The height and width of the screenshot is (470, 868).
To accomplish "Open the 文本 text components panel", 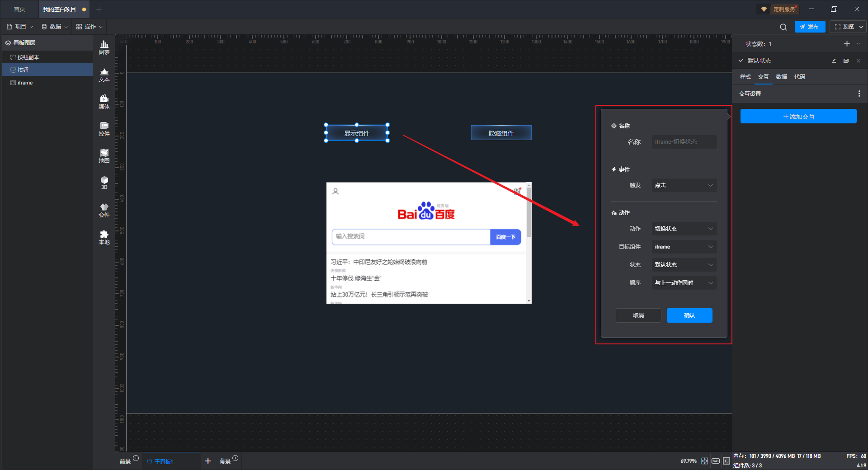I will [x=104, y=75].
